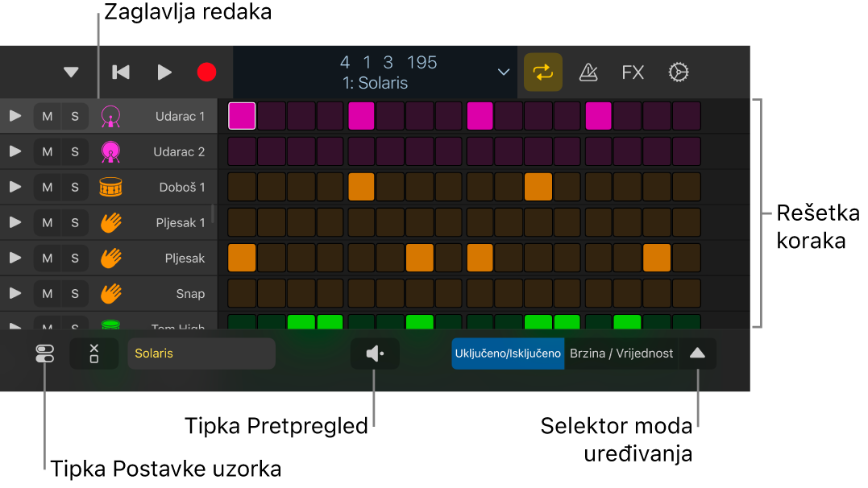Select the pink kick icon of Udarac 1

tap(110, 116)
